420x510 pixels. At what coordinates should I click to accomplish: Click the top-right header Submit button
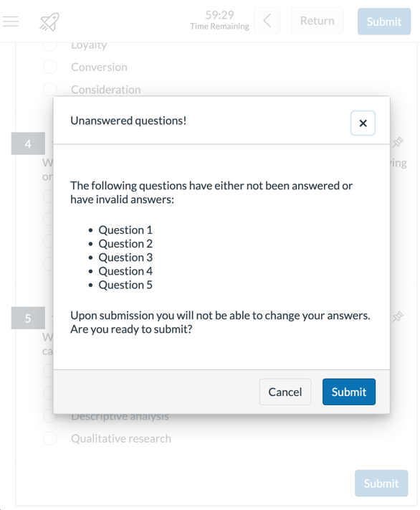(x=384, y=22)
